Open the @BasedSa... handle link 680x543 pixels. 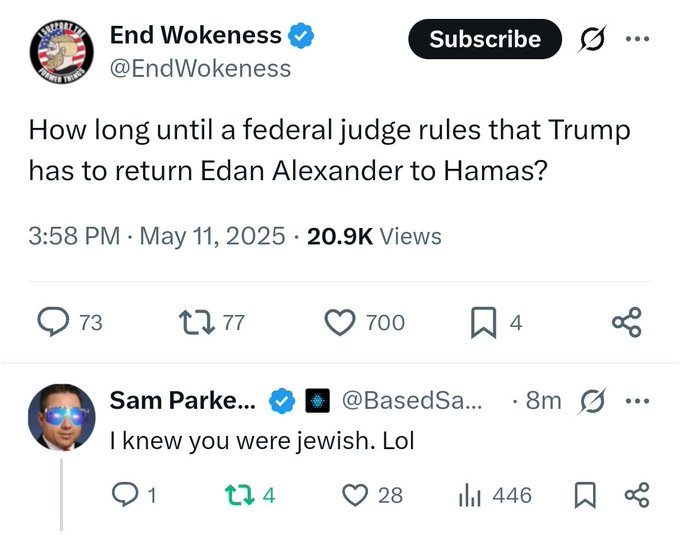[412, 401]
